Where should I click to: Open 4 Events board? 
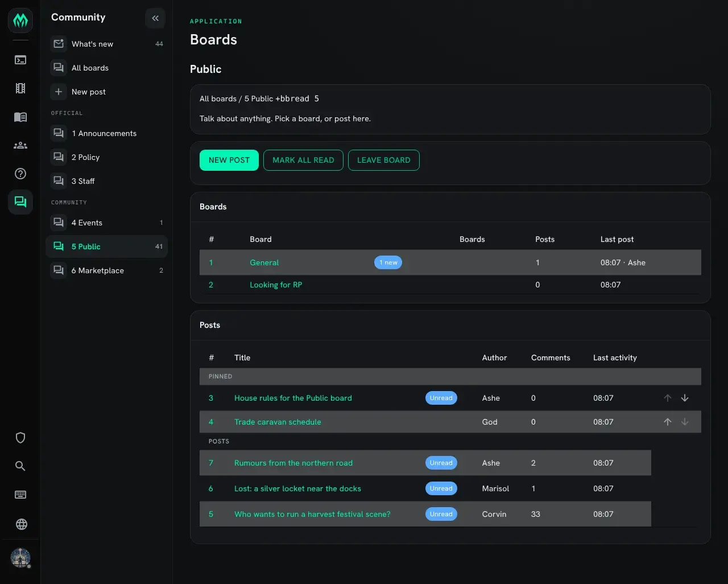click(106, 223)
